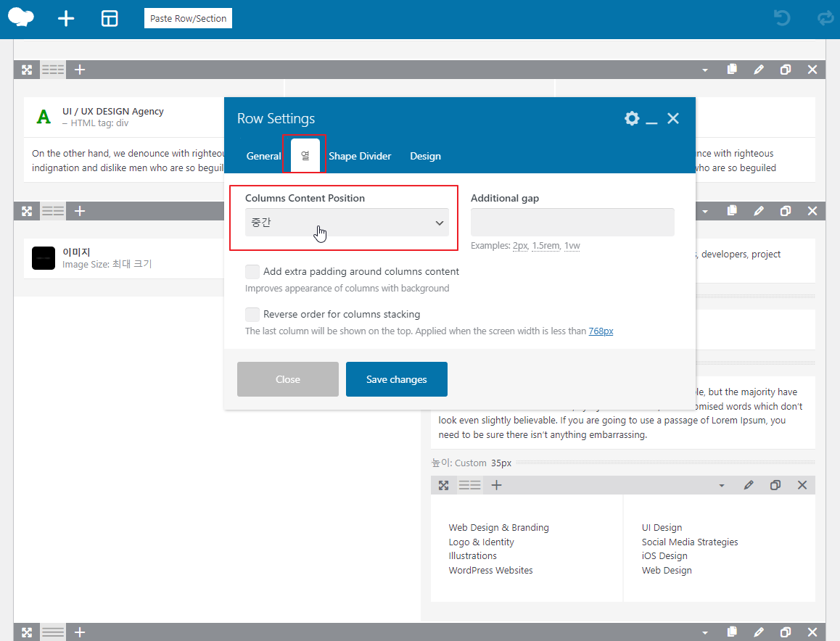Click Save changes button

pyautogui.click(x=397, y=379)
